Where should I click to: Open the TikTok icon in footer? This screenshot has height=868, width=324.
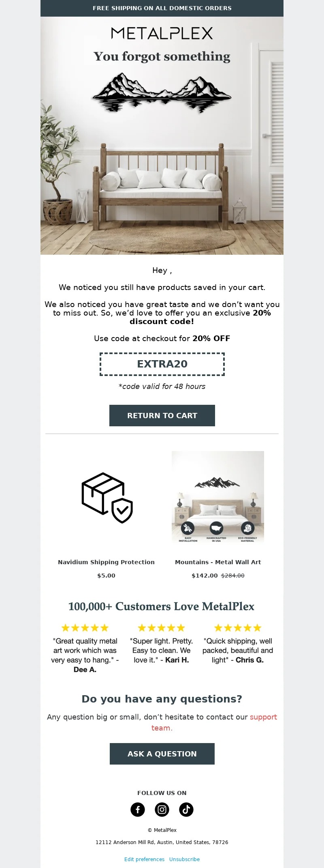[x=186, y=810]
